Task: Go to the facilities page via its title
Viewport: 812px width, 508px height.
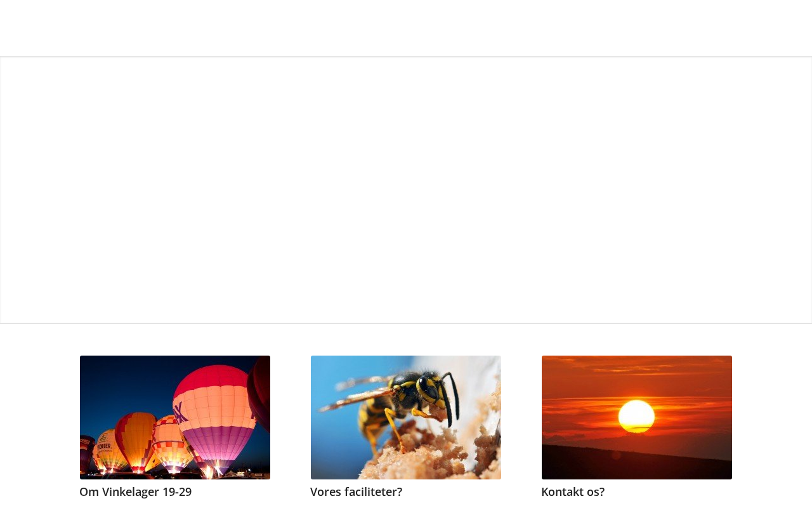Action: pyautogui.click(x=356, y=491)
